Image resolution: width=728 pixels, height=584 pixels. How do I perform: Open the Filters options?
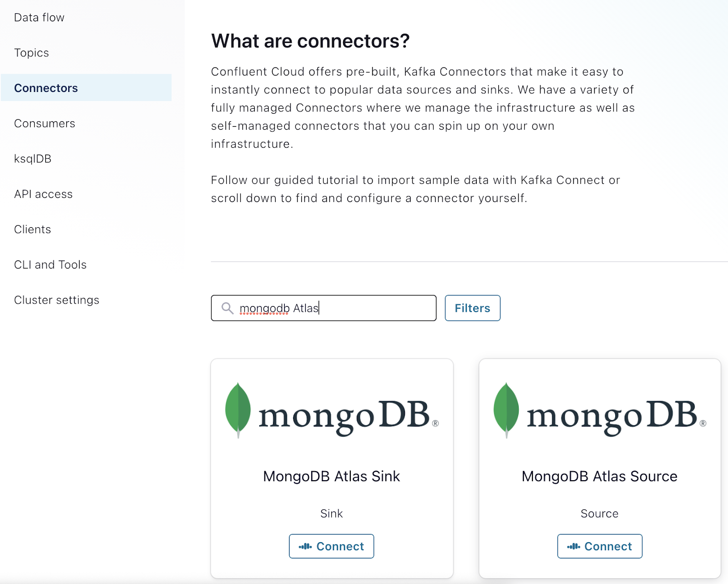tap(472, 308)
